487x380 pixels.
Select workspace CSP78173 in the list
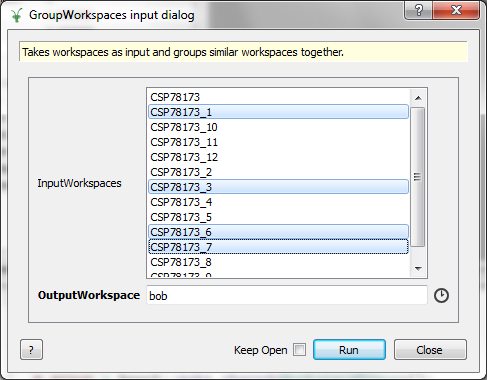(x=279, y=97)
